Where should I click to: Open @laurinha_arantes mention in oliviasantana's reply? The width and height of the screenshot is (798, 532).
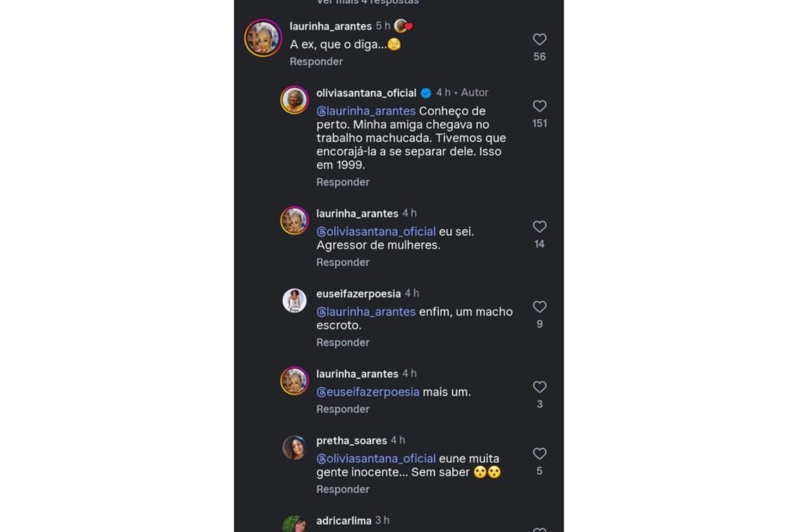pyautogui.click(x=366, y=111)
